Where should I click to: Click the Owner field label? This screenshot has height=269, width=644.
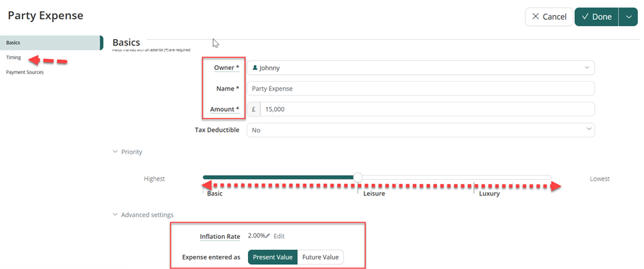pos(227,68)
